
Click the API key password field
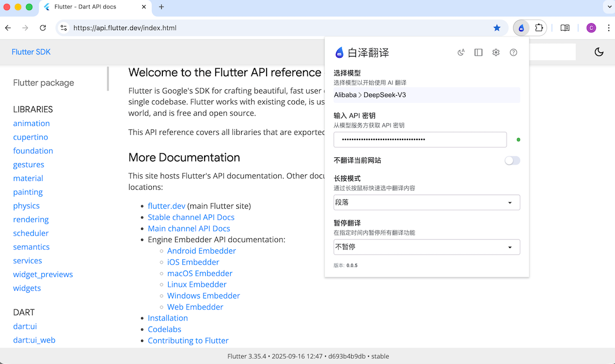pos(420,139)
